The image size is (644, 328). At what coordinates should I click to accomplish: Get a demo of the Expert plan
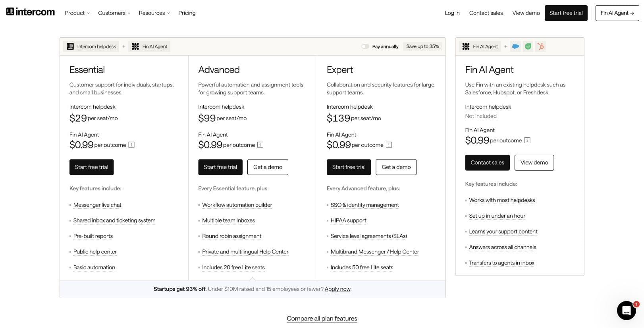tap(396, 167)
